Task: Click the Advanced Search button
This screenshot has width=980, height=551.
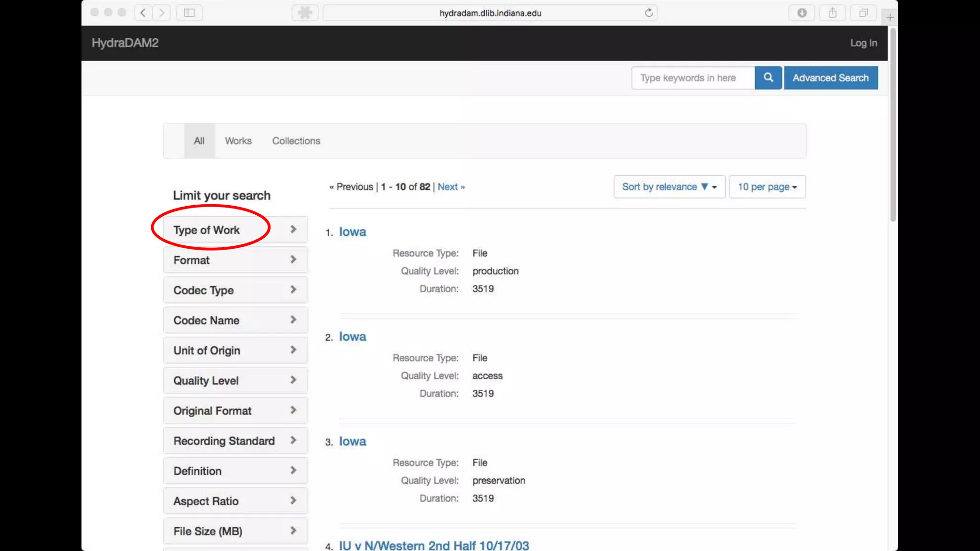Action: tap(830, 78)
